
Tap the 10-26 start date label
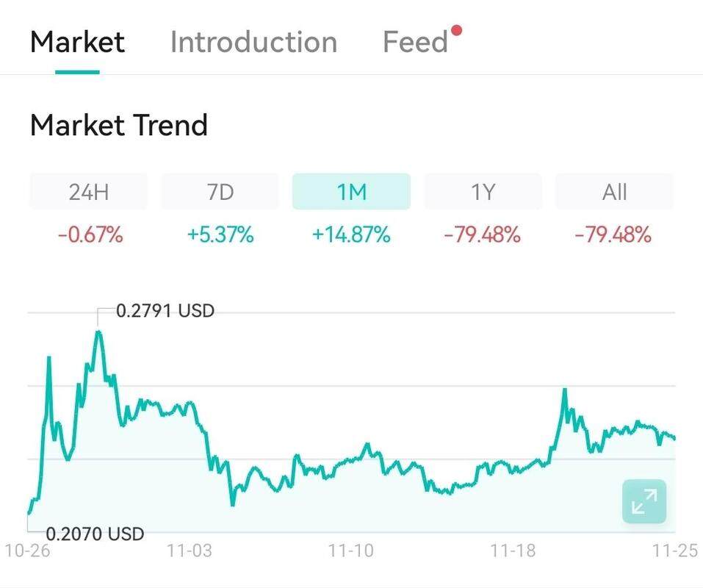pyautogui.click(x=27, y=551)
